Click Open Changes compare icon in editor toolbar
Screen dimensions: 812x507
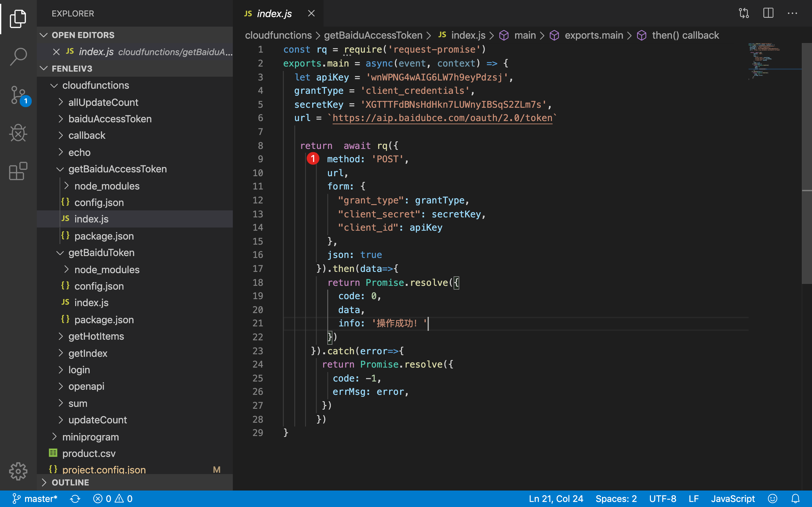coord(743,13)
